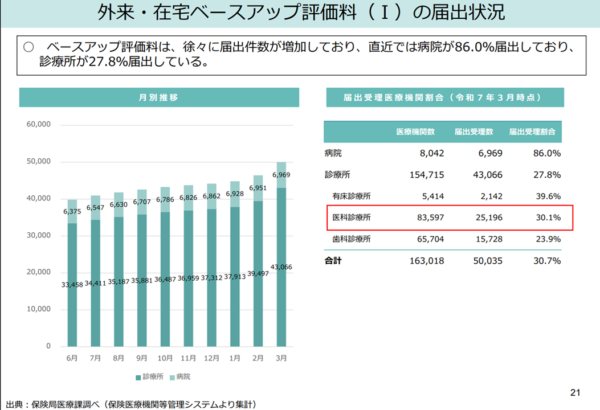Image resolution: width=600 pixels, height=410 pixels.
Task: Click the 診療所 legend color swatch
Action: click(x=138, y=376)
